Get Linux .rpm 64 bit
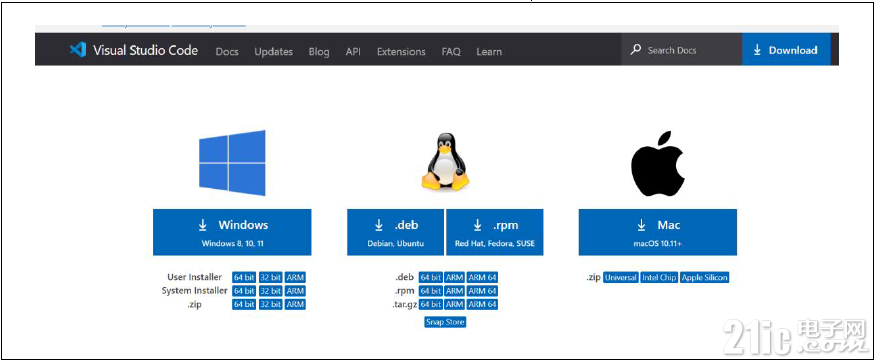The width and height of the screenshot is (877, 362). 431,291
